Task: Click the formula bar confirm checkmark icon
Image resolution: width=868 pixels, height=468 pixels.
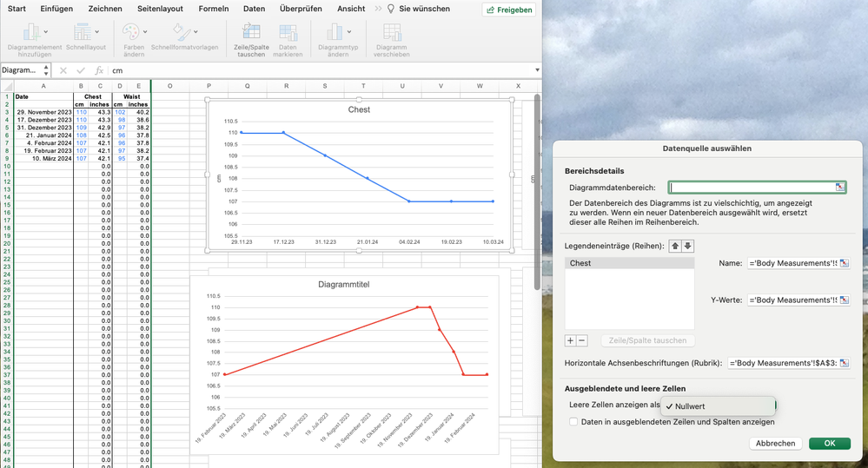Action: click(x=81, y=70)
